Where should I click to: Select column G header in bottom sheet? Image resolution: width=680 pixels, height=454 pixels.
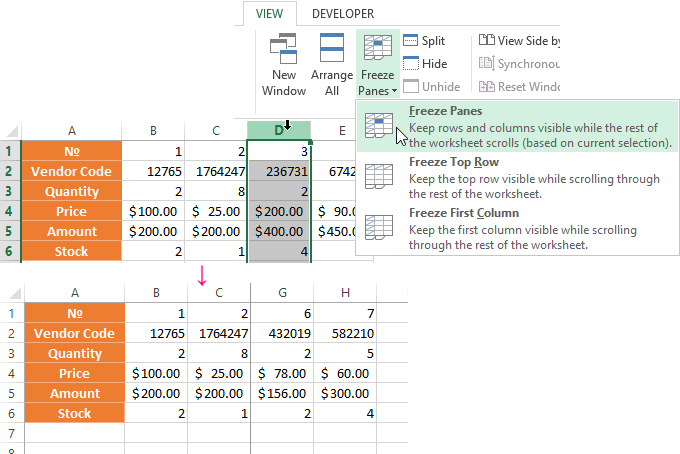(281, 293)
